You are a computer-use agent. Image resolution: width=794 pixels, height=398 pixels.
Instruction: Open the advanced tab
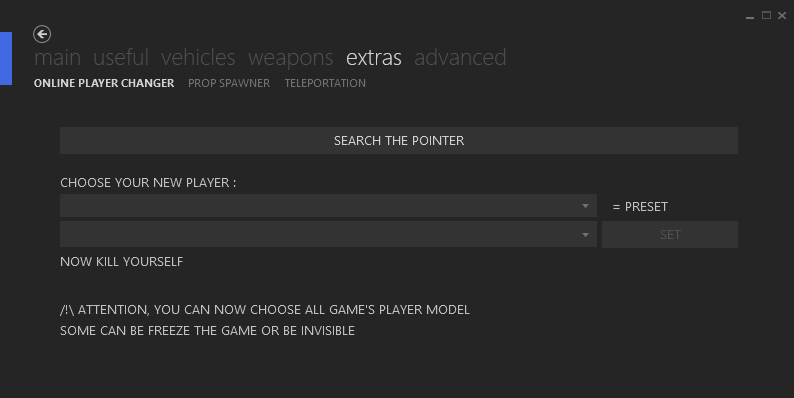pyautogui.click(x=460, y=57)
